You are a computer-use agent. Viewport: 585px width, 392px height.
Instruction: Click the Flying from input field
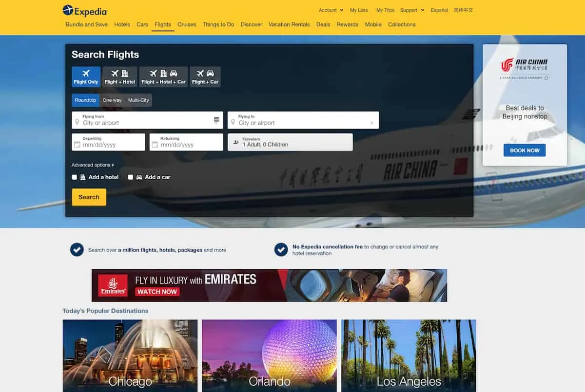[147, 120]
